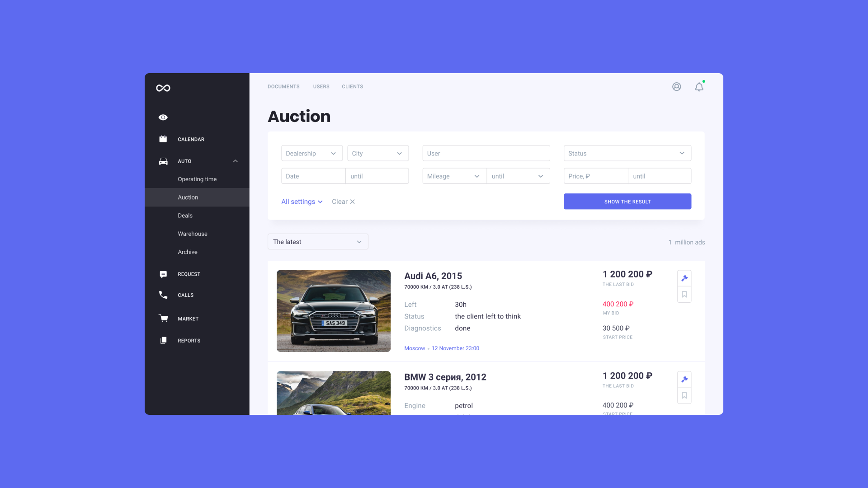
Task: Click the Auto car icon in sidebar
Action: click(x=163, y=160)
